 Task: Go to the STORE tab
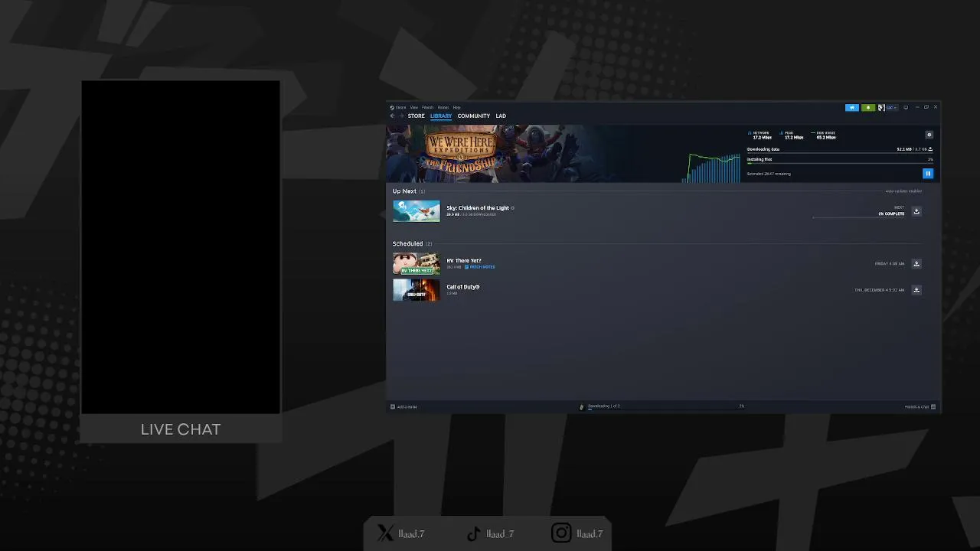tap(416, 116)
